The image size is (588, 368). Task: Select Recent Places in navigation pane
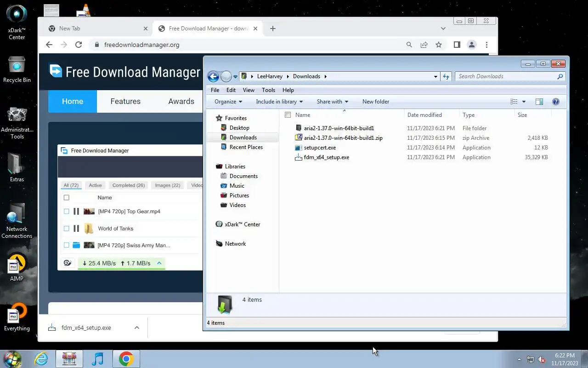246,147
